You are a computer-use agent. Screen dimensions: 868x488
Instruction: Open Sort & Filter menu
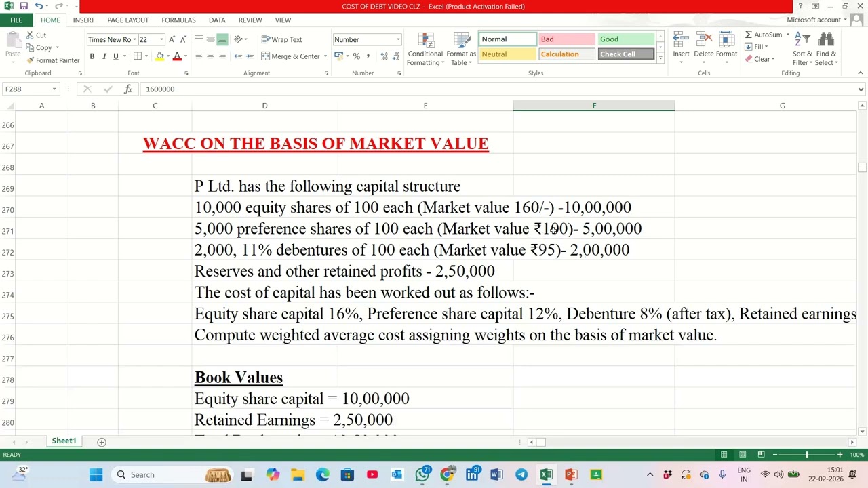[802, 49]
